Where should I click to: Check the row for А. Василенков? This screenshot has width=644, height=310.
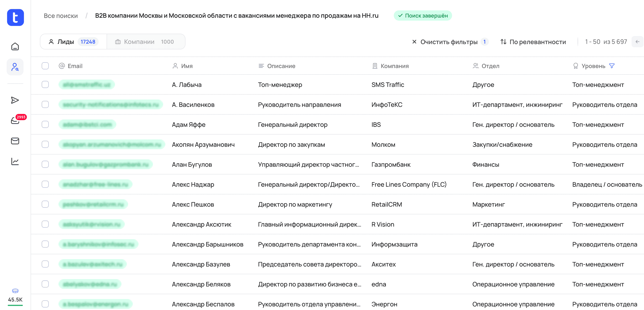coord(45,104)
